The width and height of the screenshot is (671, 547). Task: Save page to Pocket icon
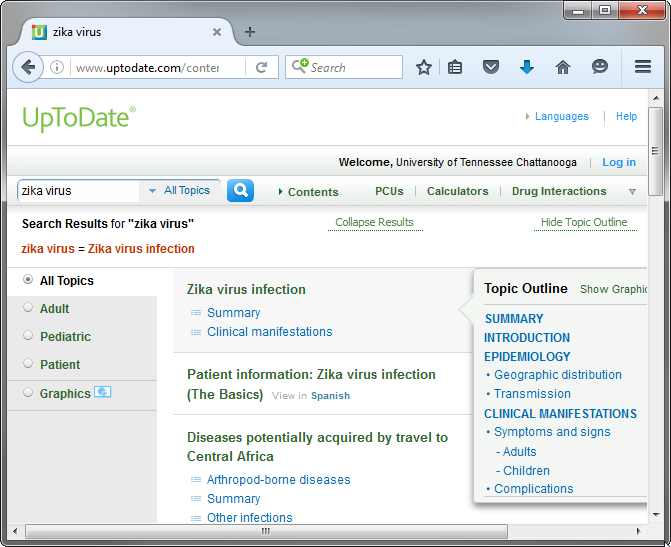point(490,67)
